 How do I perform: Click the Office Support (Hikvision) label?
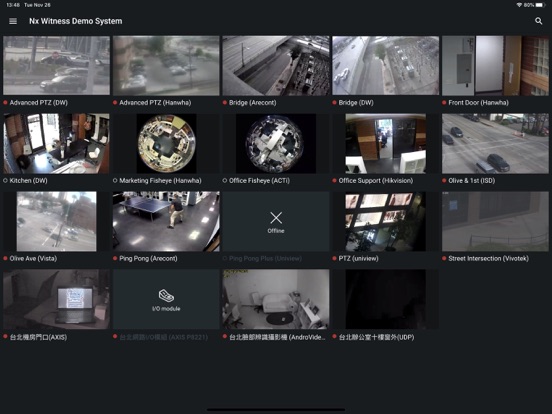[376, 181]
